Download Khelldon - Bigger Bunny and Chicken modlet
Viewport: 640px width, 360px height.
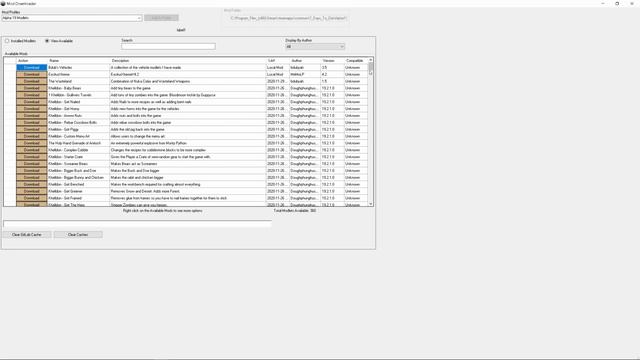pos(32,178)
